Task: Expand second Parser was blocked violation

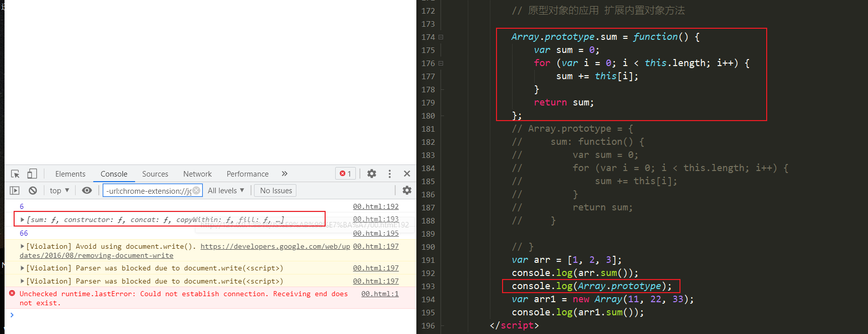Action: pyautogui.click(x=22, y=281)
